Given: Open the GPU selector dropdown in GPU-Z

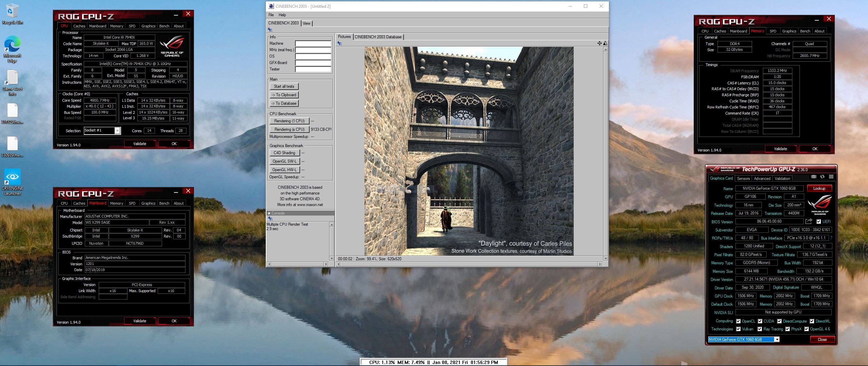Looking at the screenshot, I should (x=777, y=340).
